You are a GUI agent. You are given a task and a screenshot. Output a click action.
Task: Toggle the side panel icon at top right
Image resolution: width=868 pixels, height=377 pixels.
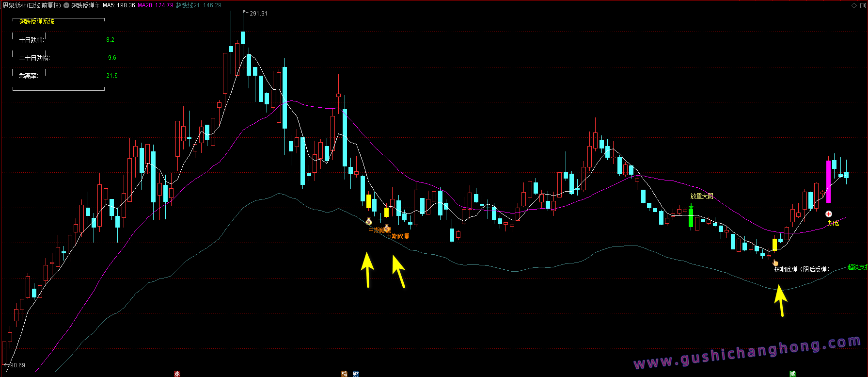pos(863,5)
